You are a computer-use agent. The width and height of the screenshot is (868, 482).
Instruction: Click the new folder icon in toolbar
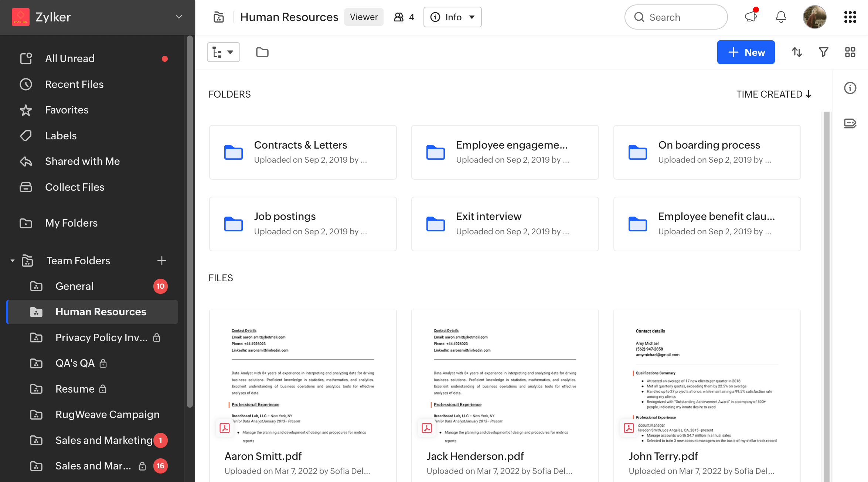tap(262, 52)
